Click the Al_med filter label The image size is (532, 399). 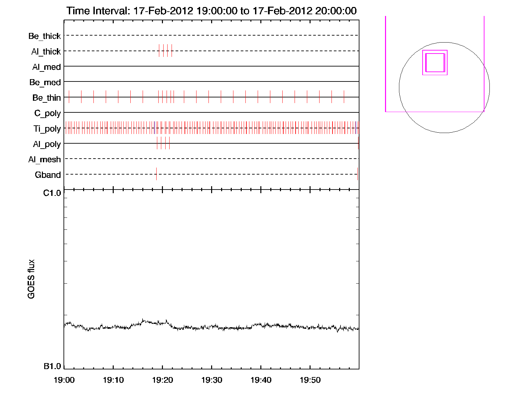click(x=46, y=67)
